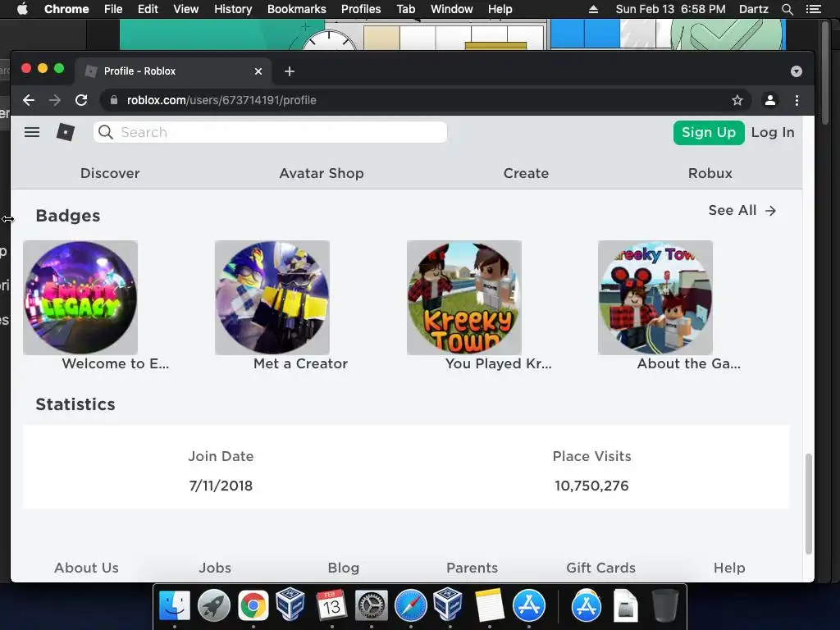
Task: Open the Robux page
Action: click(x=710, y=173)
